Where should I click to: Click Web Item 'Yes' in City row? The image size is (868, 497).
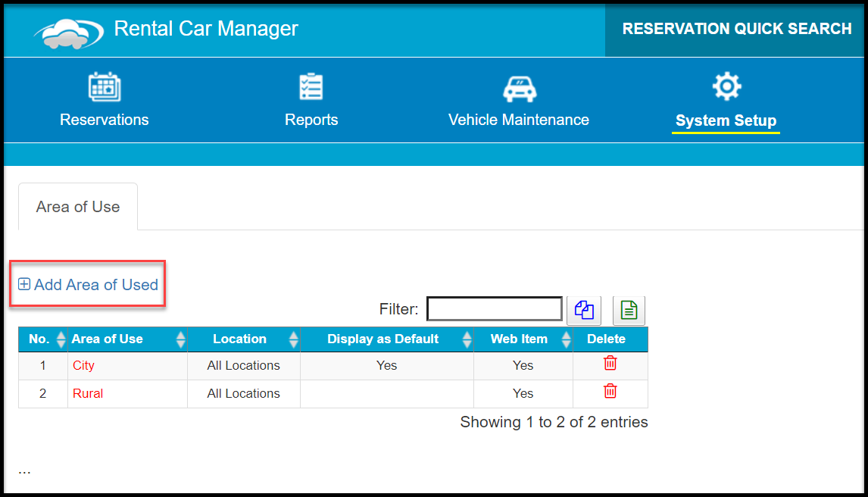coord(523,365)
